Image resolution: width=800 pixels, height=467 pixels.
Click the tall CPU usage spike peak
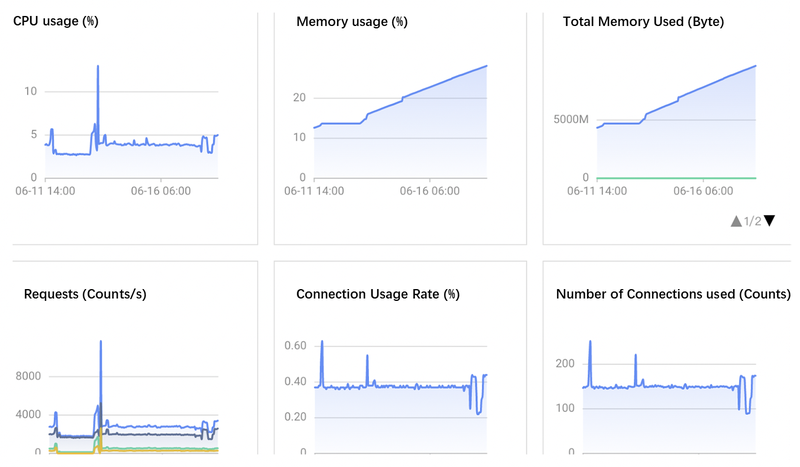pos(98,66)
